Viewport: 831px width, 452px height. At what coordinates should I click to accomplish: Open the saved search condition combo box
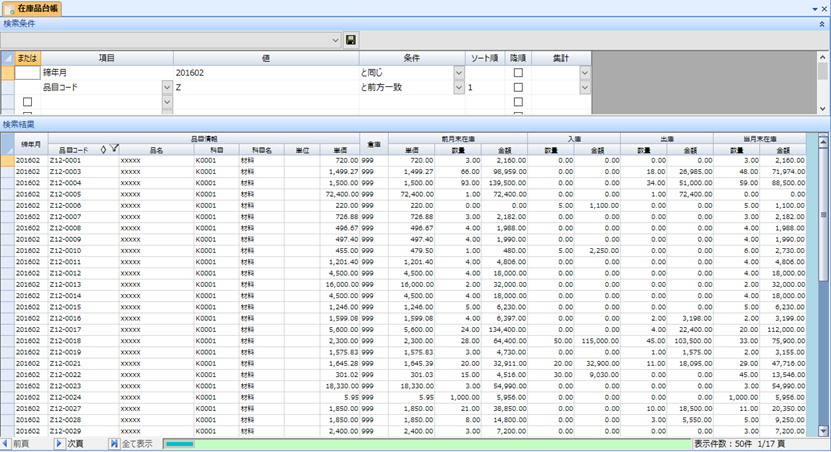[171, 40]
